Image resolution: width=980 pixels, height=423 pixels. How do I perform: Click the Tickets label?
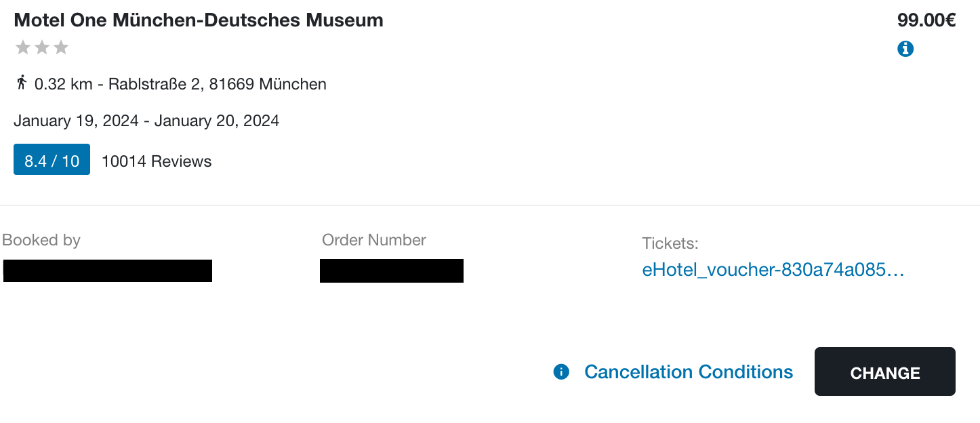[670, 243]
